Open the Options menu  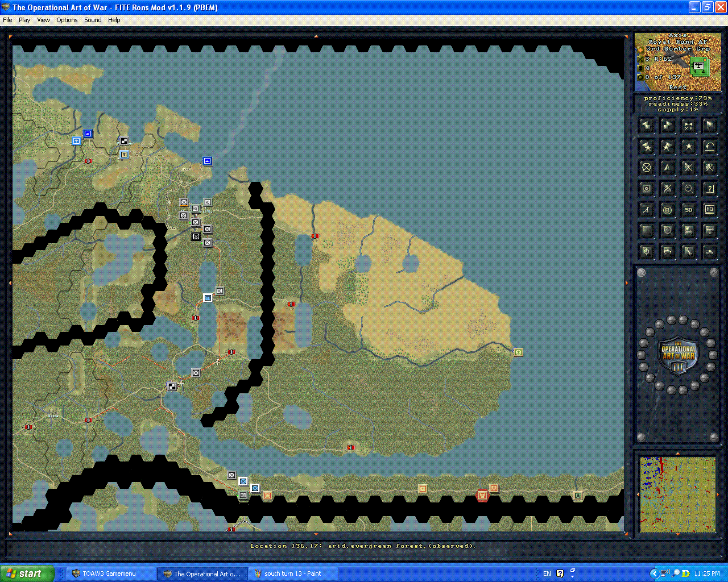(67, 20)
